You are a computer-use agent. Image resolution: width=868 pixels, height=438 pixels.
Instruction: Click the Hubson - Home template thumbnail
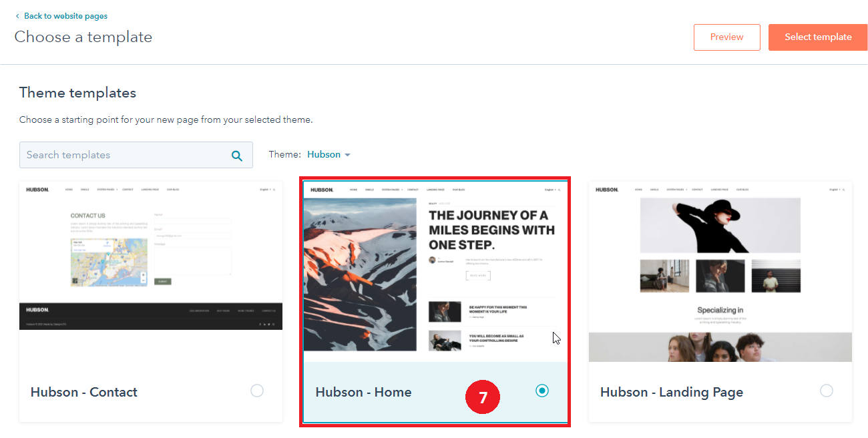(x=435, y=270)
